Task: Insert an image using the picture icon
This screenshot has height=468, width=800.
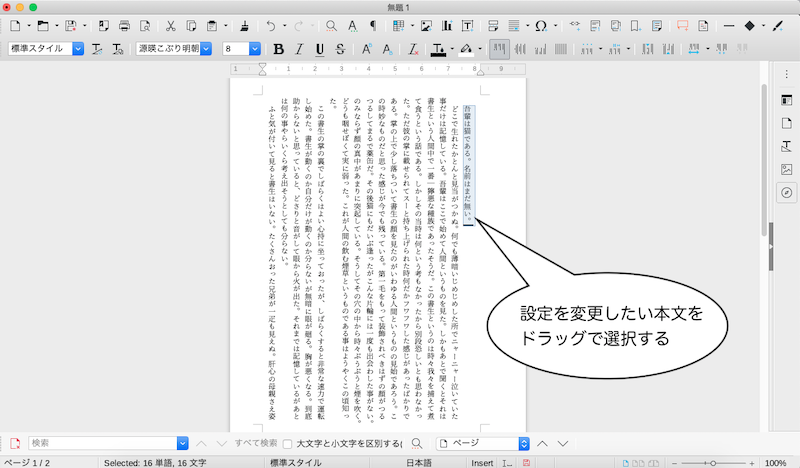Action: click(x=426, y=26)
